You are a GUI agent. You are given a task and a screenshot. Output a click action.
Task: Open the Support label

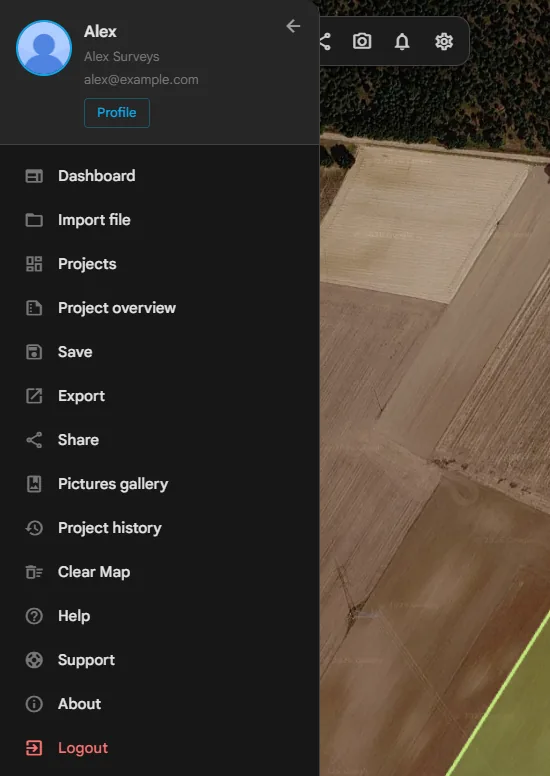pyautogui.click(x=86, y=660)
